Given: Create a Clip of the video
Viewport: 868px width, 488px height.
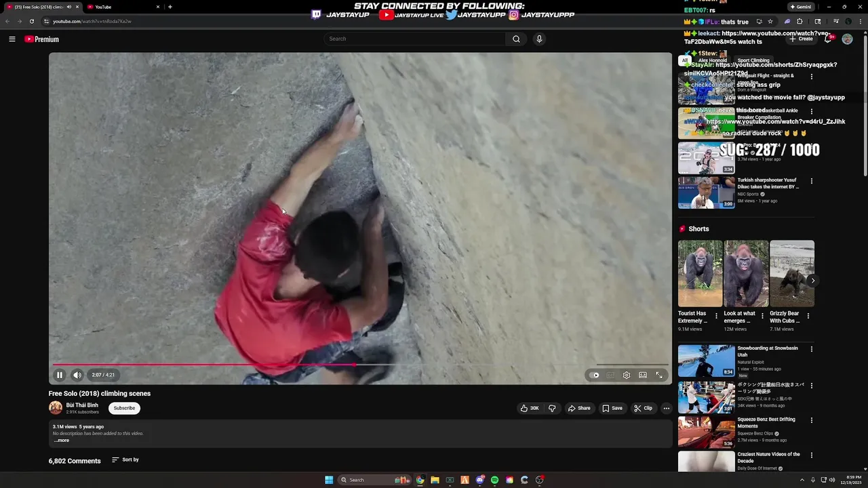Looking at the screenshot, I should [x=643, y=408].
